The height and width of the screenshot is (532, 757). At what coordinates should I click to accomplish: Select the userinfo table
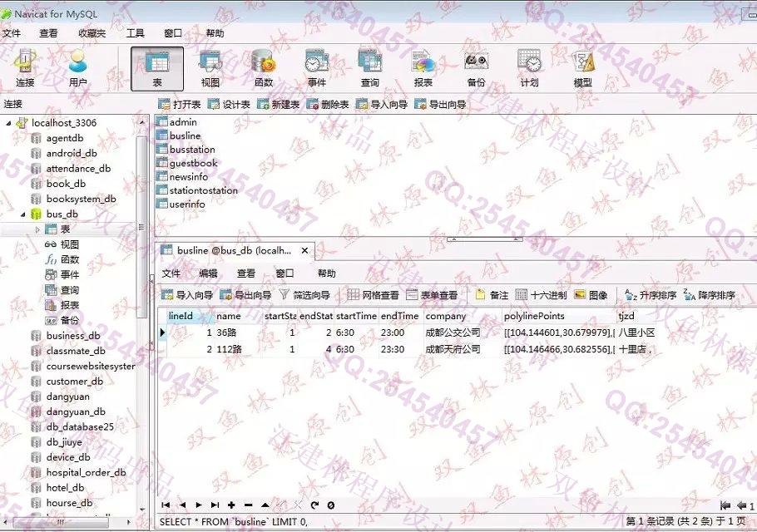coord(181,204)
